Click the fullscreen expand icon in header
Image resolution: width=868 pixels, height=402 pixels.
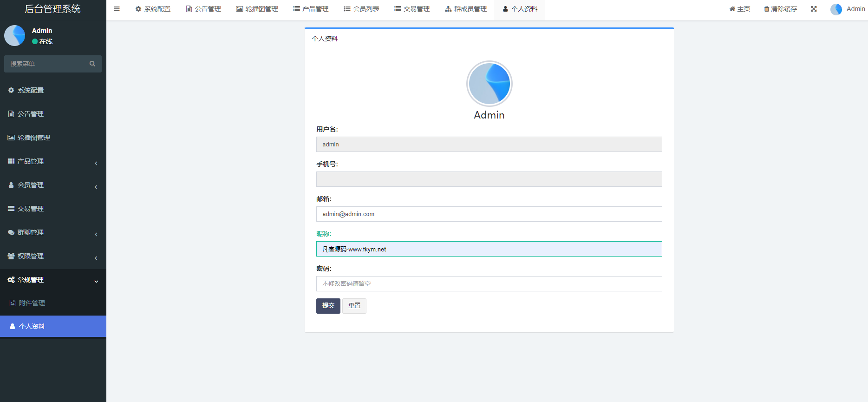click(814, 9)
